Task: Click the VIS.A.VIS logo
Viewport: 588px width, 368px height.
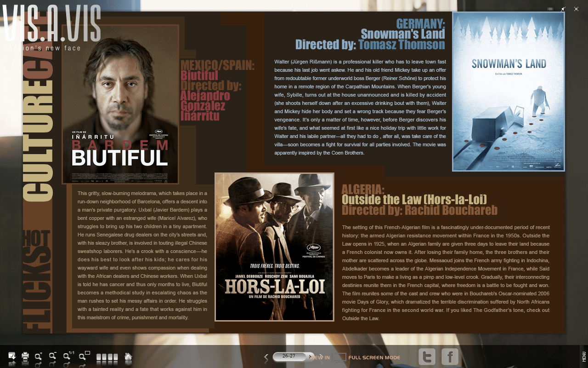Action: tap(51, 28)
